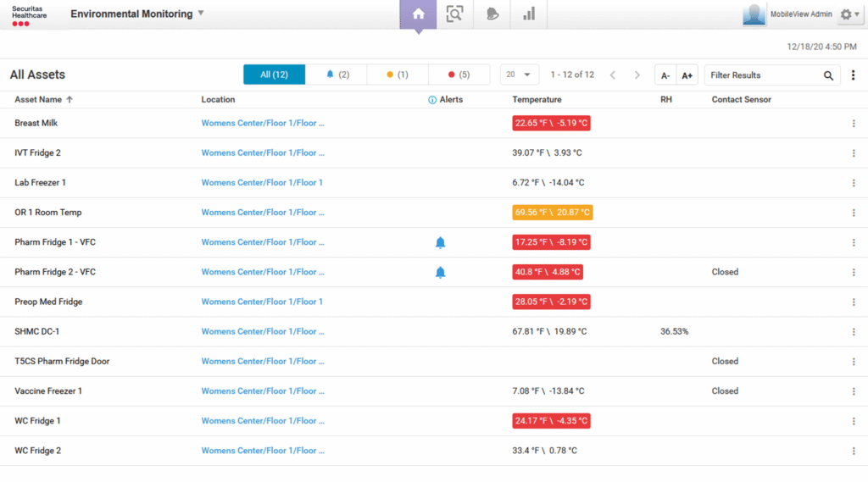
Task: Filter assets by red status (5)
Action: pyautogui.click(x=459, y=75)
